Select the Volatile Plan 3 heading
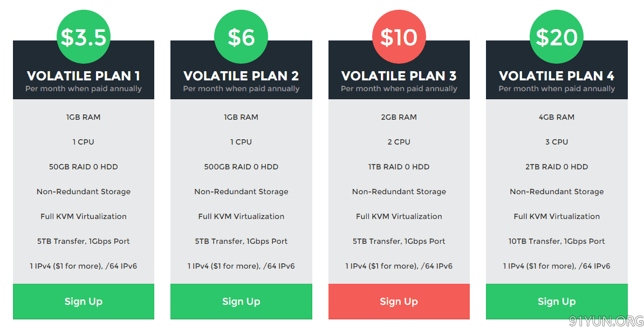Screen dimensions: 644x328 399,76
